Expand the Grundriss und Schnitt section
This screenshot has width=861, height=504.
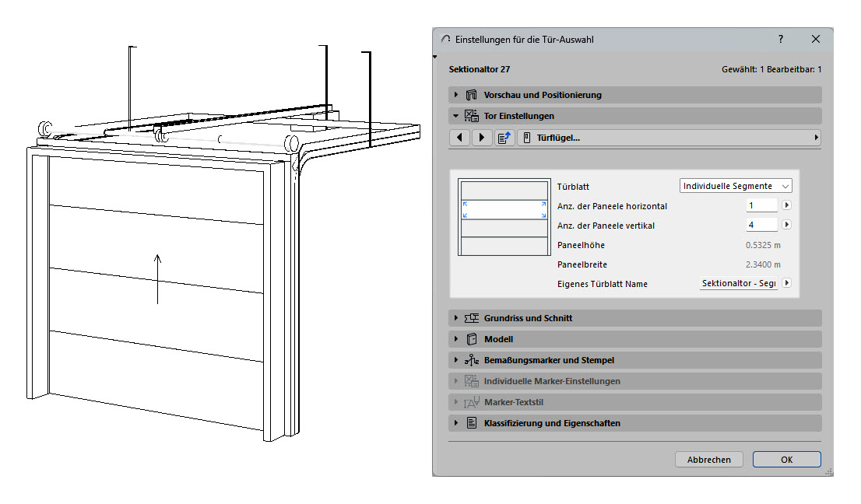tap(455, 318)
